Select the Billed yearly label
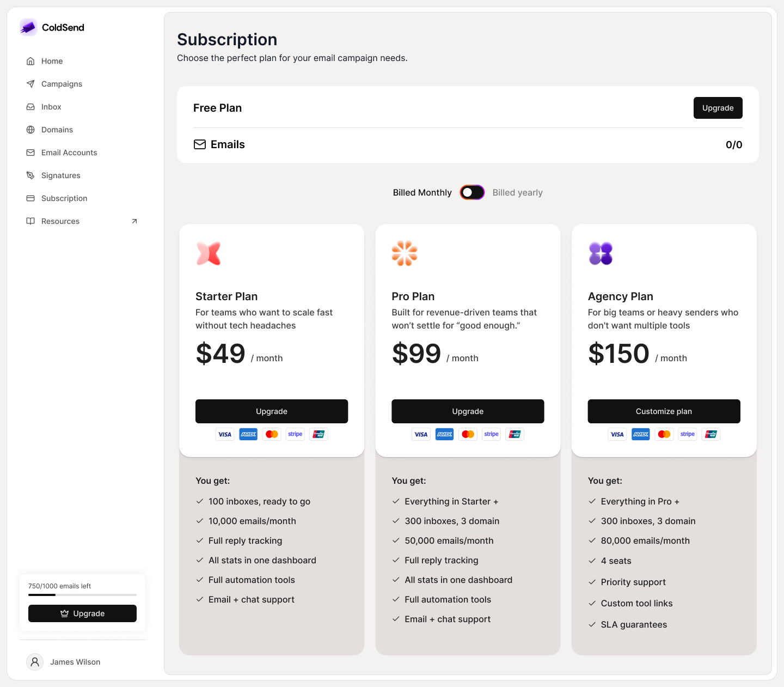 click(517, 193)
